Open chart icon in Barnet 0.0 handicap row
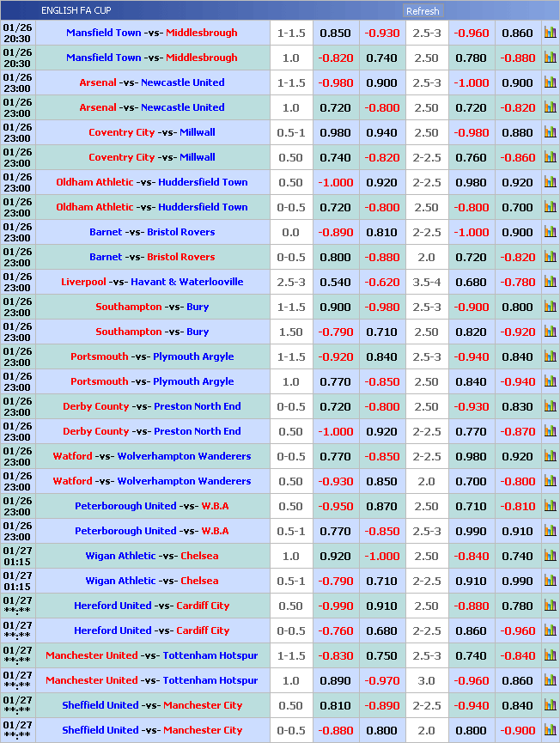The height and width of the screenshot is (743, 560). pos(550,232)
